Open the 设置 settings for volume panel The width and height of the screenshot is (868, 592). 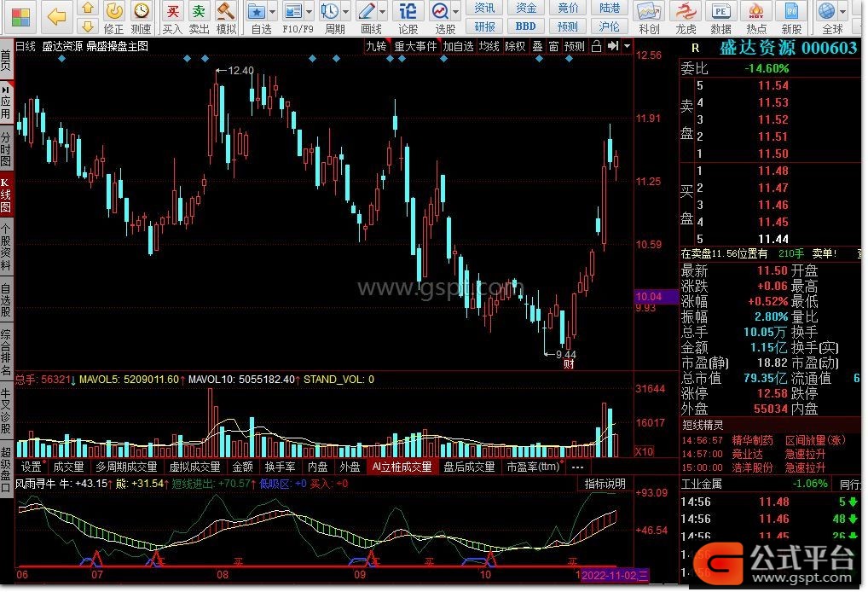pyautogui.click(x=32, y=467)
